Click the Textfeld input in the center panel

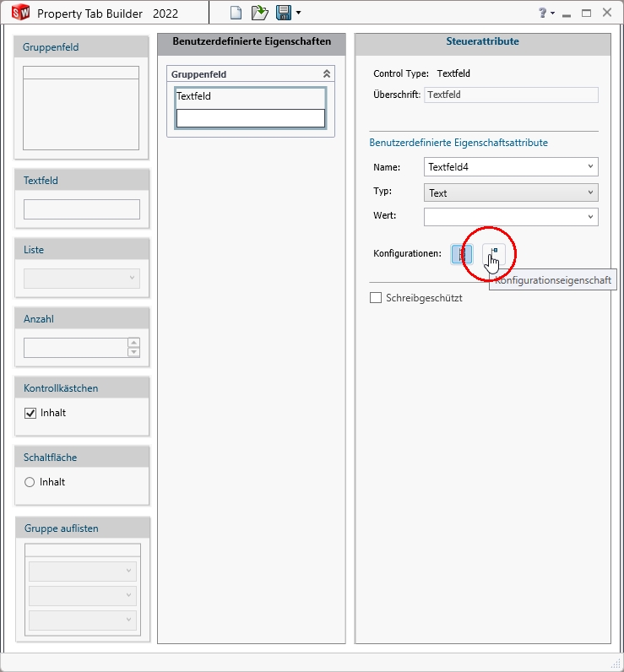[251, 118]
